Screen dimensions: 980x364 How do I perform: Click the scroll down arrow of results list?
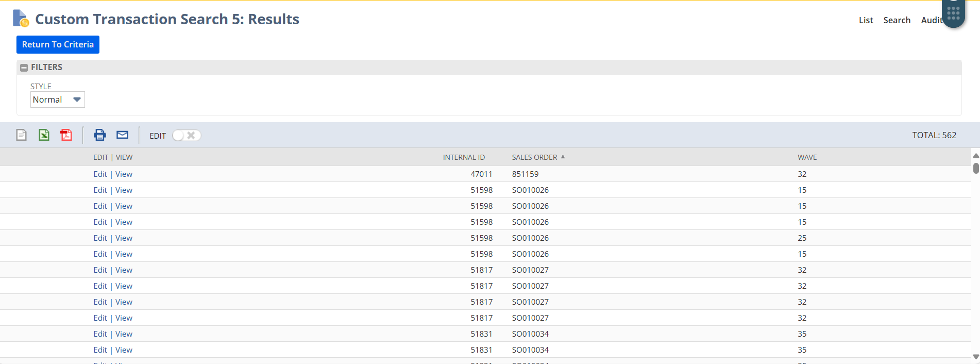[x=975, y=356]
